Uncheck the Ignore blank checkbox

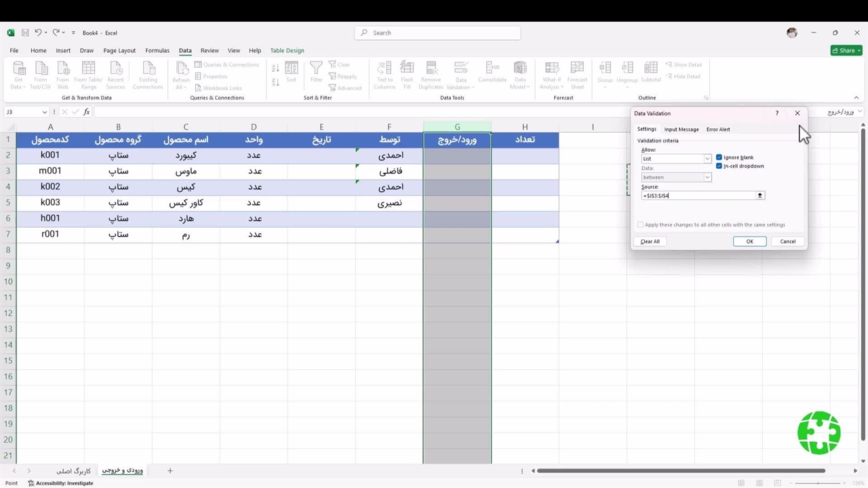click(719, 157)
